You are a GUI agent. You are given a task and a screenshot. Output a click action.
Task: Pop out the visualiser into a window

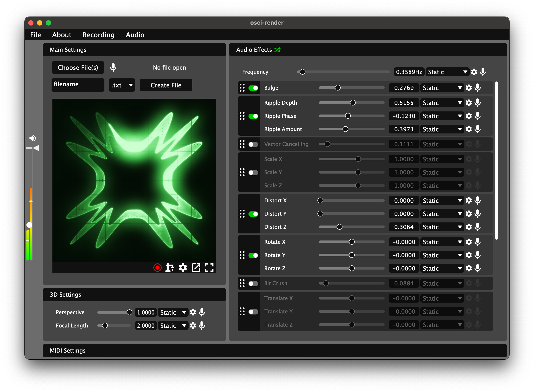click(x=196, y=268)
